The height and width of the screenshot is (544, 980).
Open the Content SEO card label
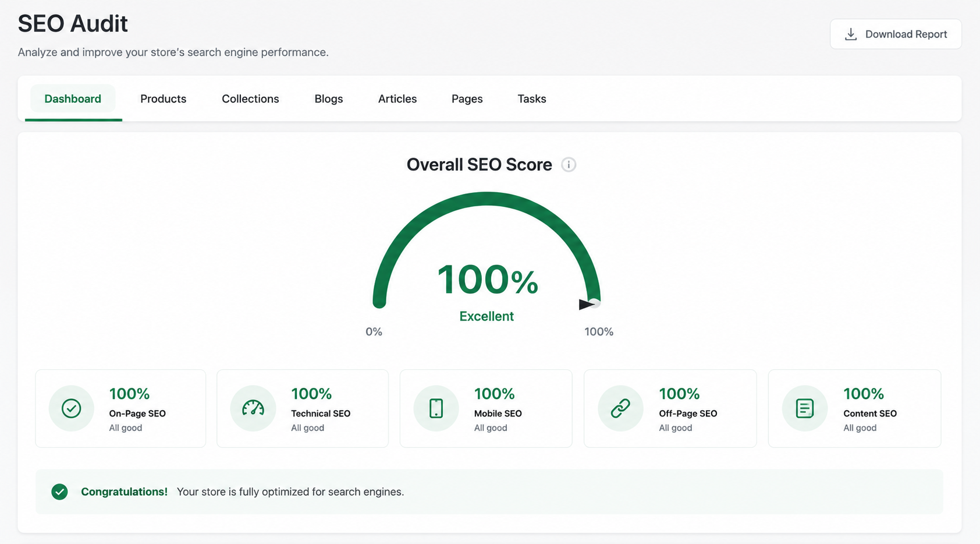point(870,414)
